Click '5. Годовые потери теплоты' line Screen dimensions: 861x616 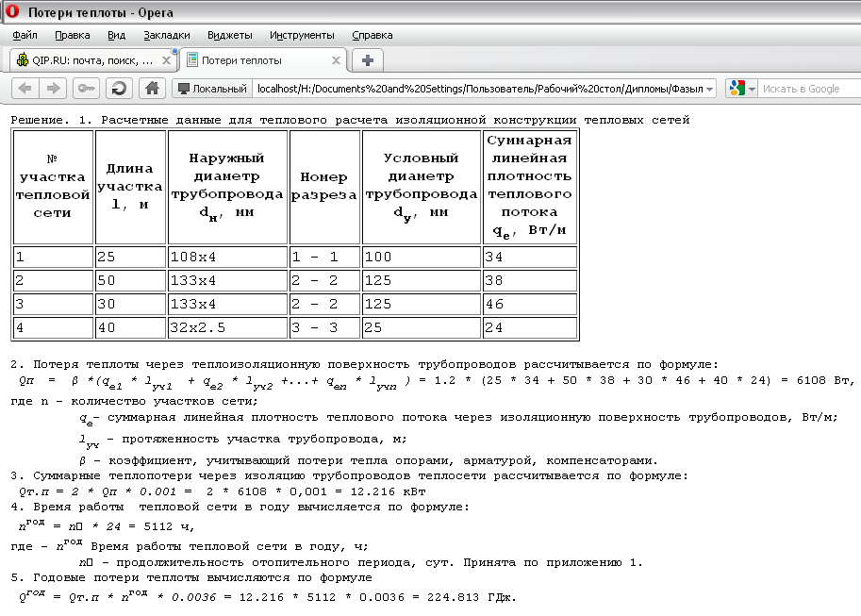tap(191, 577)
